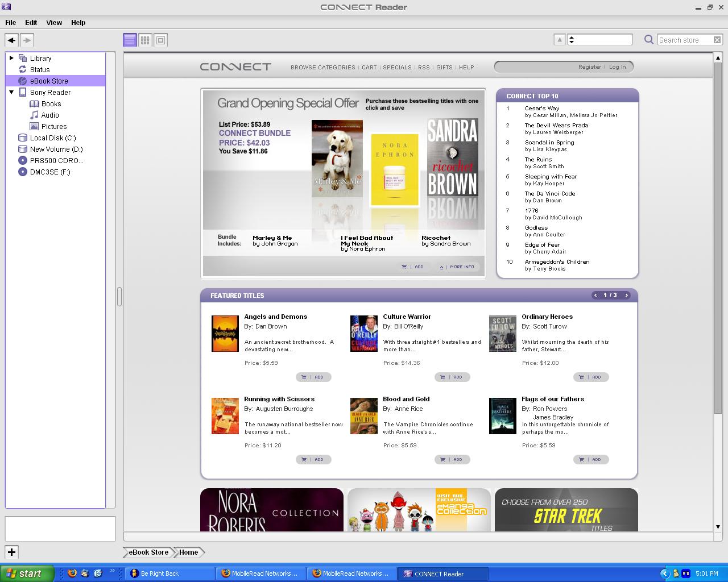Open the Help menu

[78, 23]
